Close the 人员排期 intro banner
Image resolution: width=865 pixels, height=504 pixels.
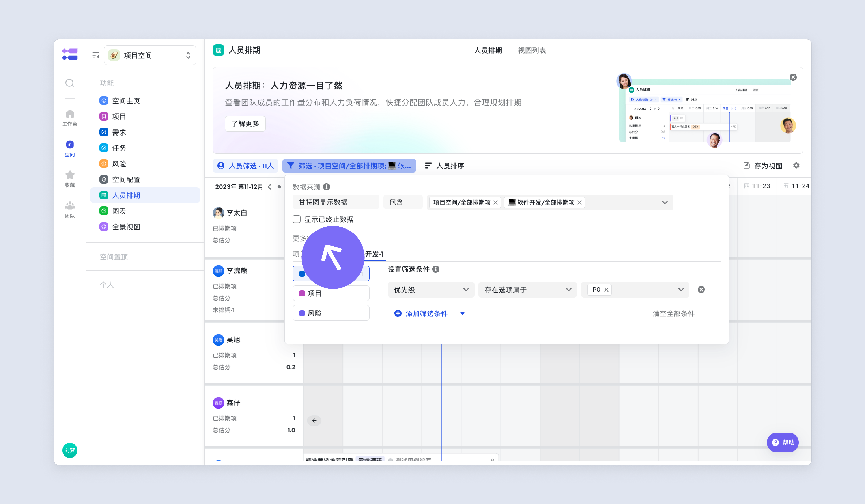[x=793, y=77]
